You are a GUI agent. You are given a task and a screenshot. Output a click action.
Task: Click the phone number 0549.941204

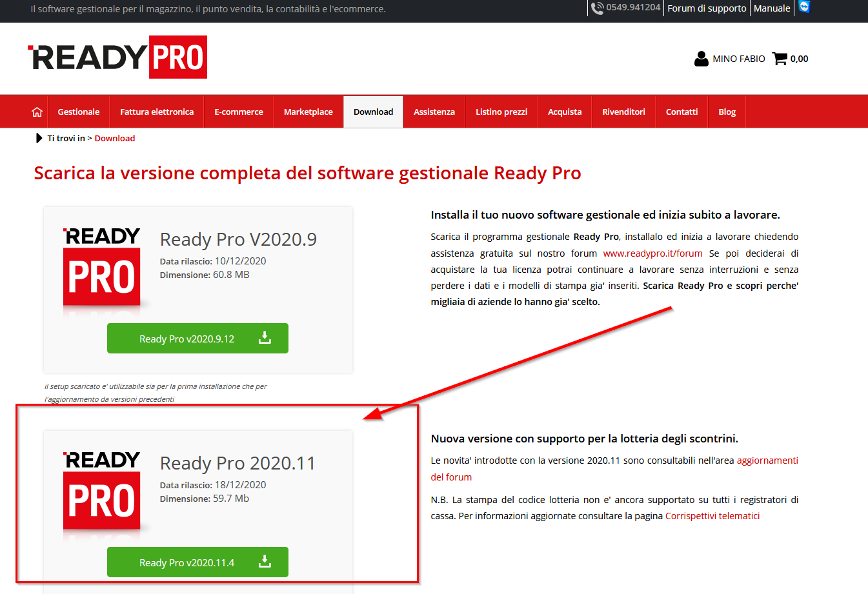click(633, 7)
